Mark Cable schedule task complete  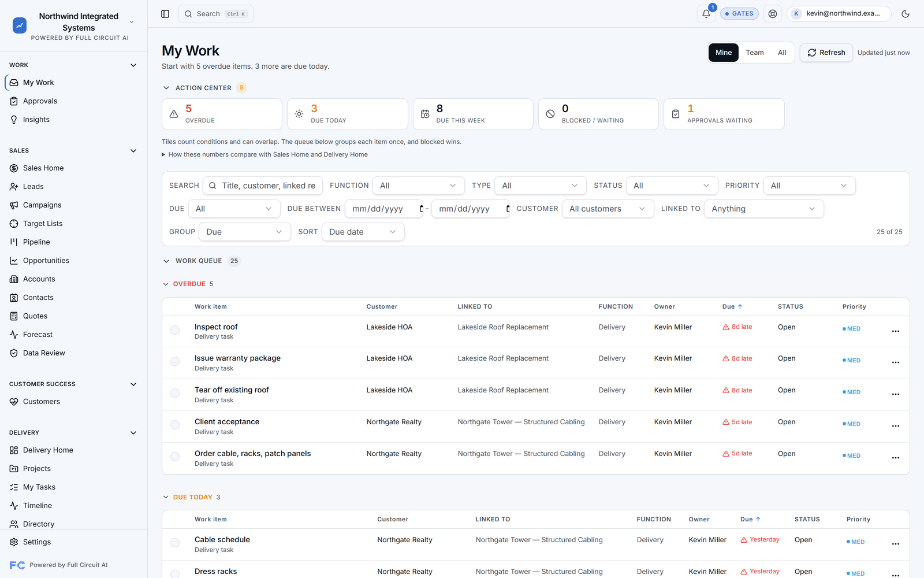[x=175, y=543]
